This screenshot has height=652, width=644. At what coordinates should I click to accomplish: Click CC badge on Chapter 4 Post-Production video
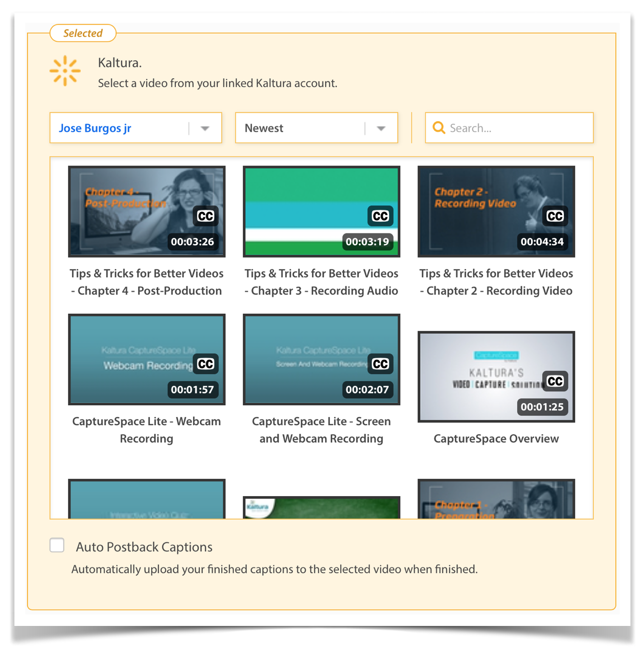tap(205, 216)
